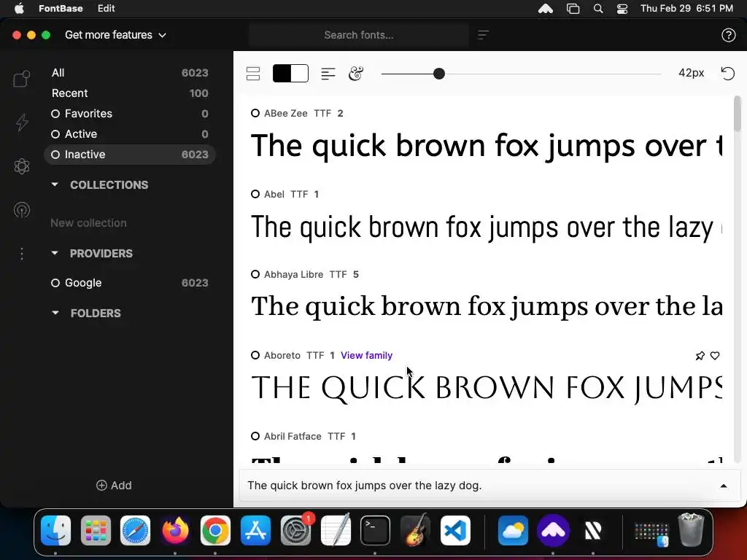Activate the Aboreto font circle
Viewport: 747px width, 560px height.
click(255, 355)
